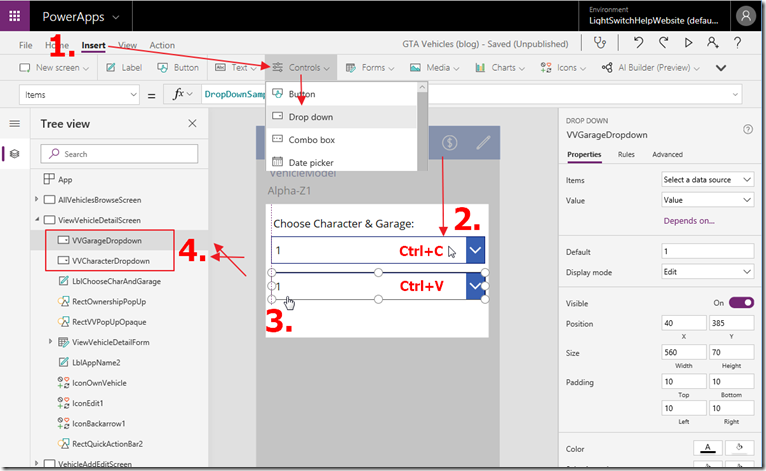Open help for the Drop Down properties pane
The image size is (766, 471).
(748, 129)
